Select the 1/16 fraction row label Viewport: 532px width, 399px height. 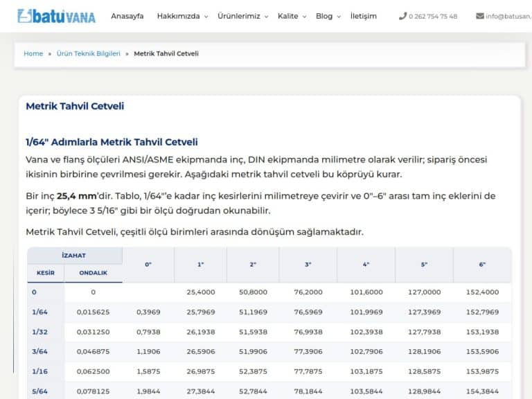[x=39, y=371]
